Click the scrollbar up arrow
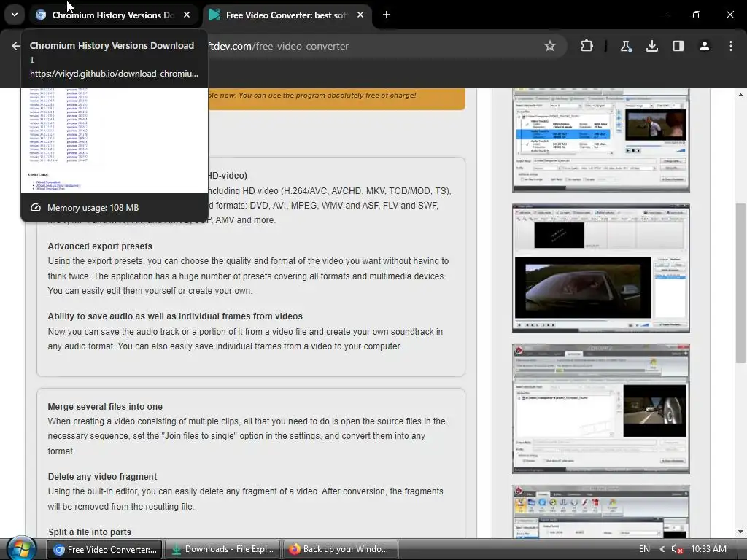The height and width of the screenshot is (560, 747). click(740, 95)
